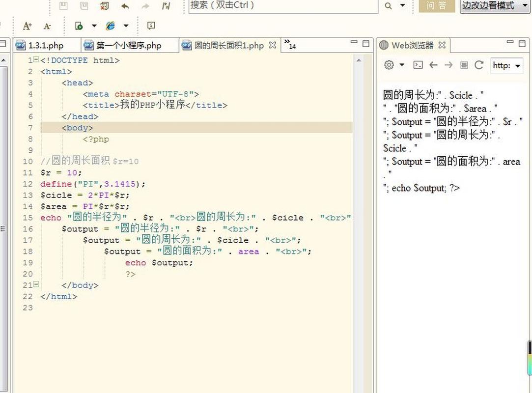The width and height of the screenshot is (532, 393).
Task: Click in the 搜索 search input field
Action: coord(283,5)
